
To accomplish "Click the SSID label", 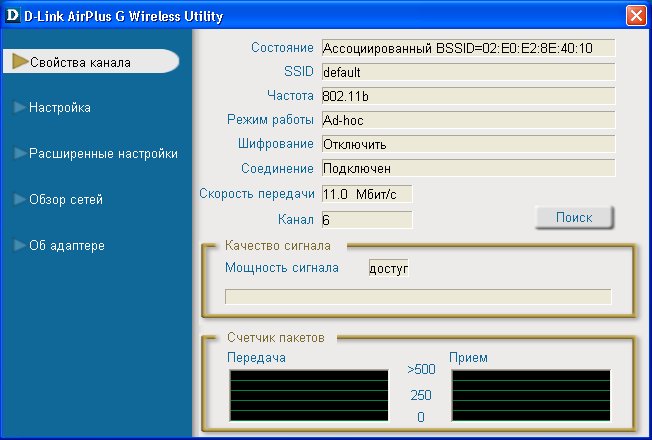I will tap(299, 72).
